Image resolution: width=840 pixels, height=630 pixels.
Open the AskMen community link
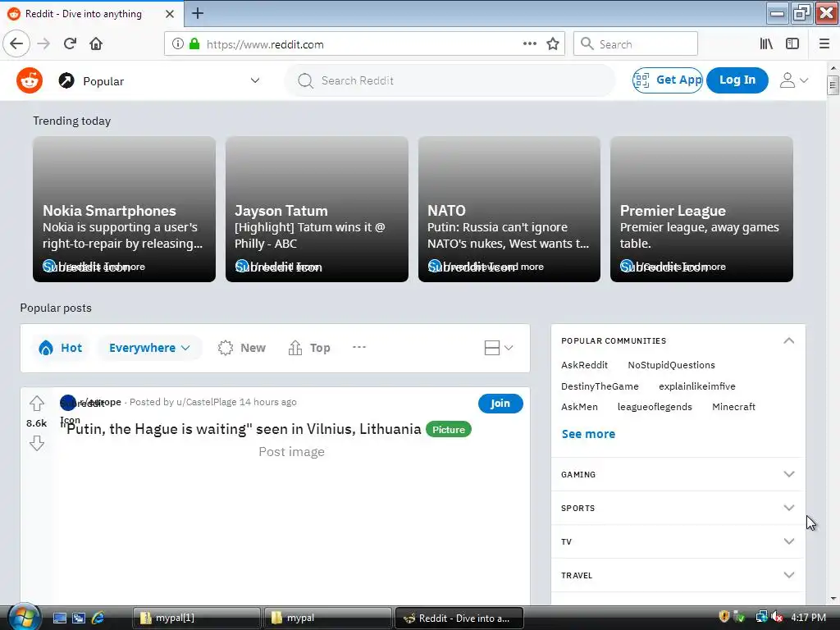point(579,407)
